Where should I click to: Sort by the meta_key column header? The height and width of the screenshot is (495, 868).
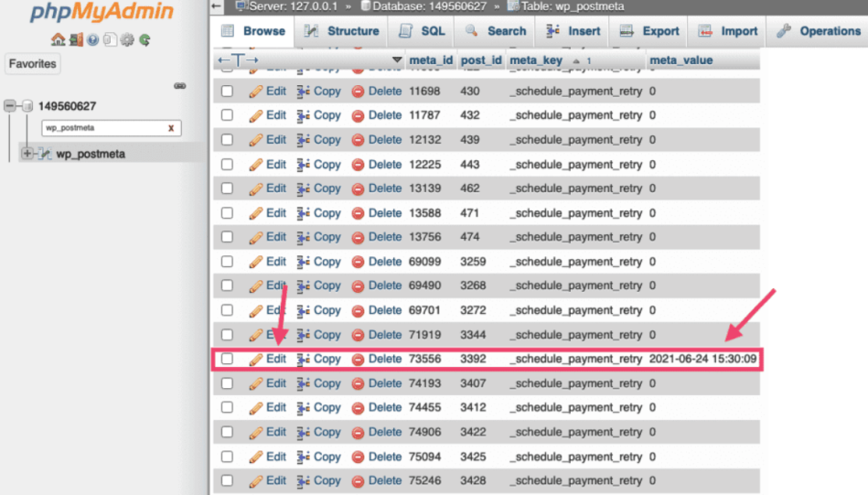536,60
